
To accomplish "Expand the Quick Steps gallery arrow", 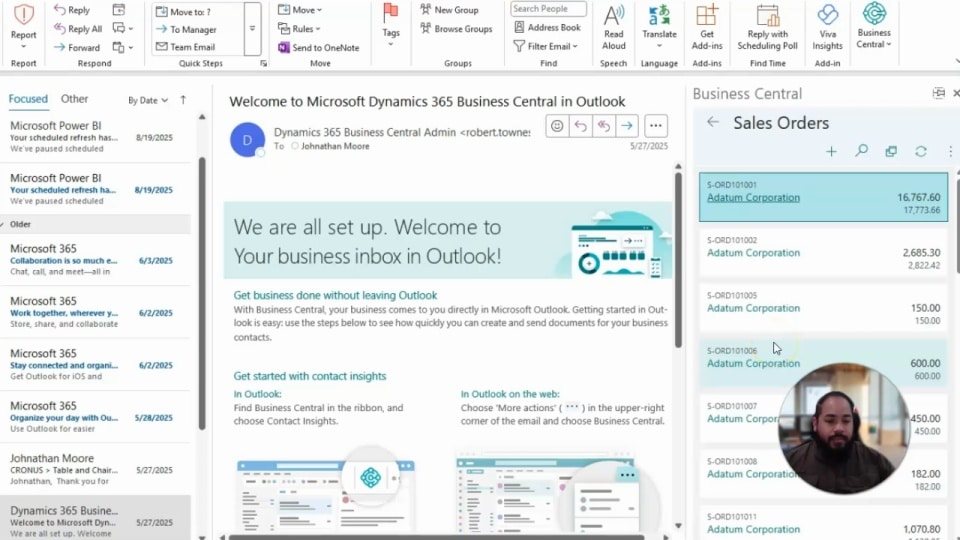I will [252, 29].
